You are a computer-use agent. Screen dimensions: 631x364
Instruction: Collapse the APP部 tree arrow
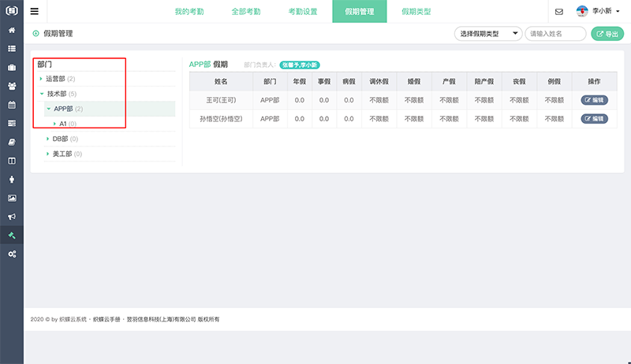click(x=48, y=109)
